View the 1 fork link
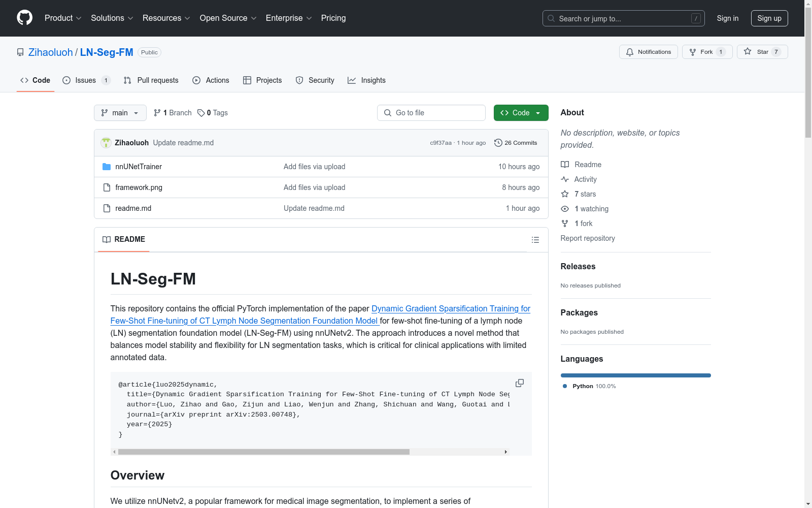Screen dimensions: 812x508 (x=584, y=224)
